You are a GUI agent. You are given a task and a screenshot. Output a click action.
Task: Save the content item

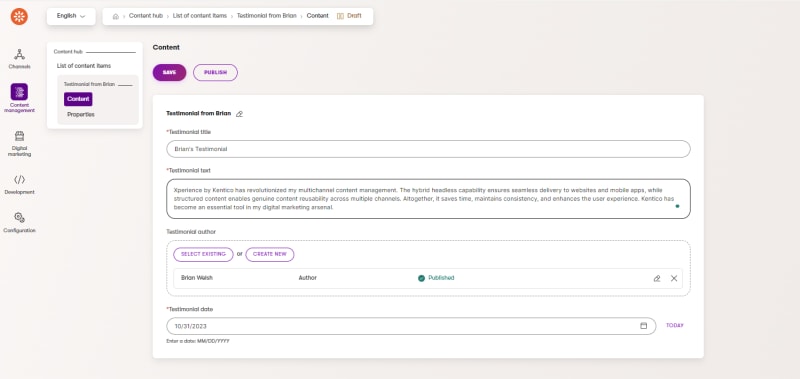(169, 72)
